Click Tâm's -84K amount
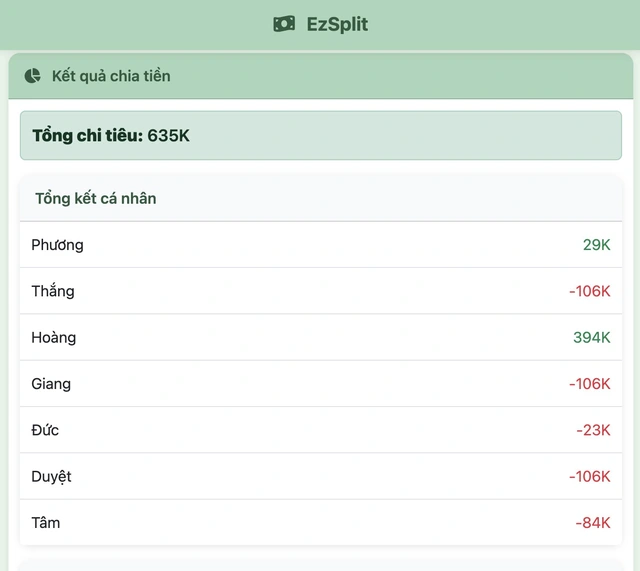Screen dimensions: 640x571 tap(592, 522)
